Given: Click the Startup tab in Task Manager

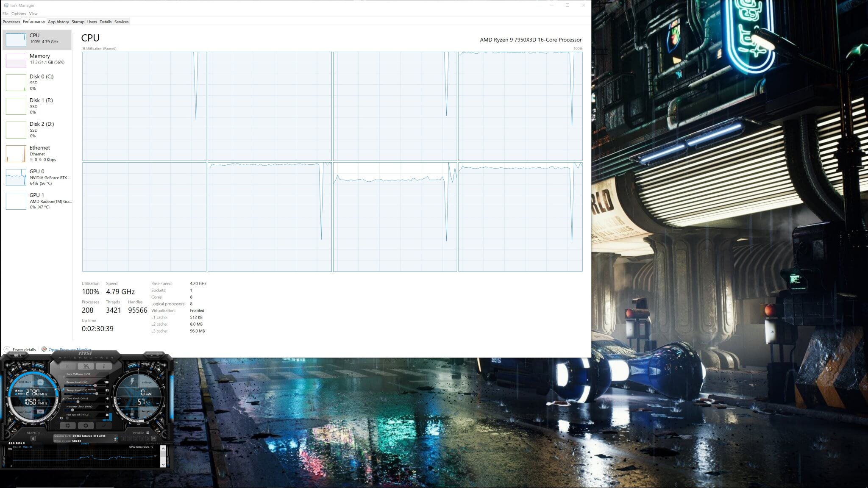Looking at the screenshot, I should coord(78,22).
